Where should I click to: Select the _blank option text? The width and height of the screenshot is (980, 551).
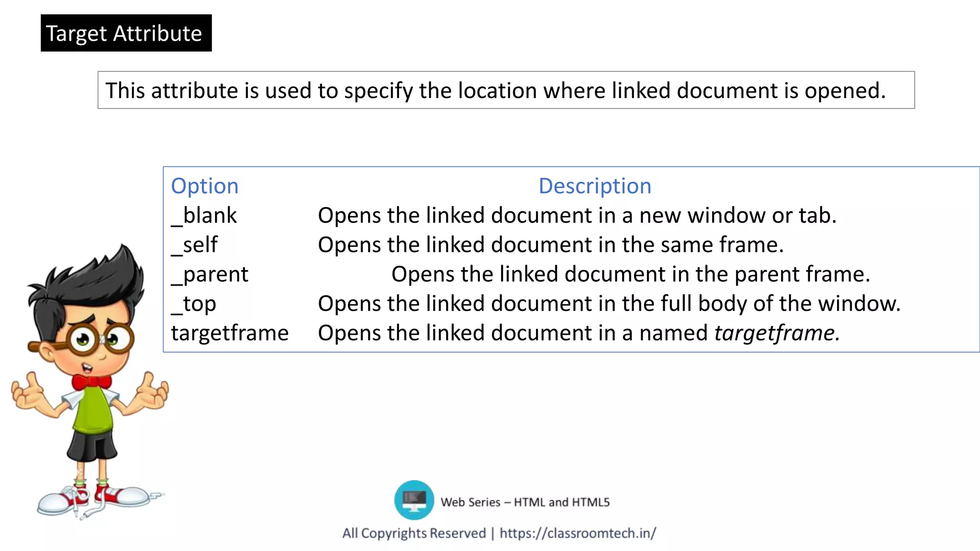pyautogui.click(x=204, y=216)
